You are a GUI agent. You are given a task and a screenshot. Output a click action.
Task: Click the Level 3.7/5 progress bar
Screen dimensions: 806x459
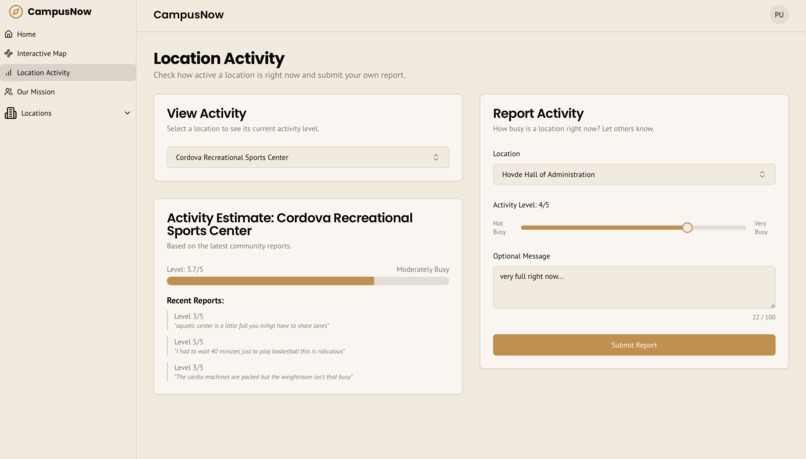pyautogui.click(x=308, y=281)
